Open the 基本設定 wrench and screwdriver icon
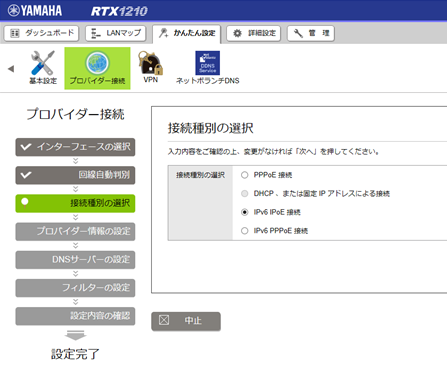447x381 pixels. click(43, 63)
